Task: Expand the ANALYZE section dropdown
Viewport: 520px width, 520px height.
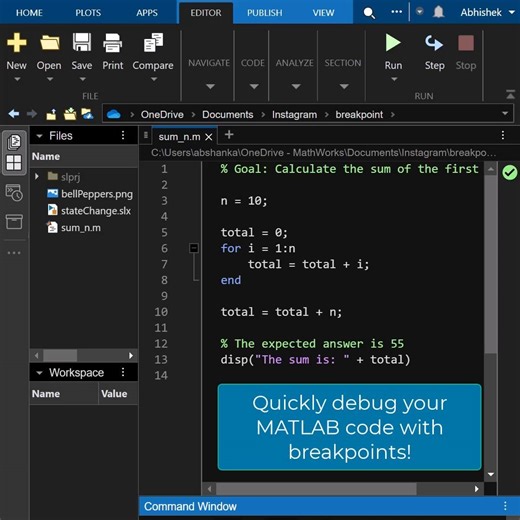Action: [x=296, y=86]
